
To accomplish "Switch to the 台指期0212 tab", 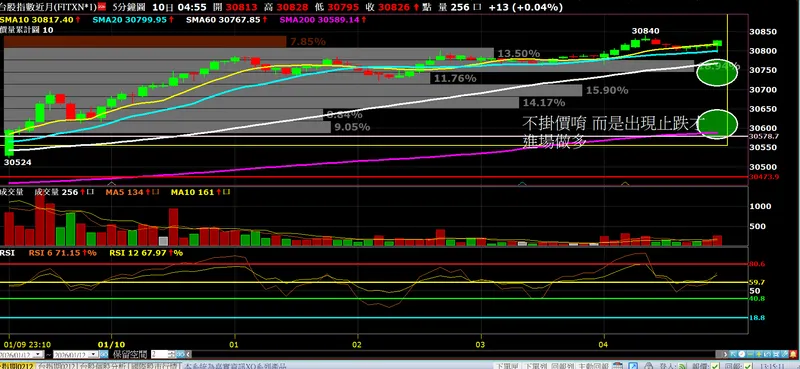I will pyautogui.click(x=57, y=365).
